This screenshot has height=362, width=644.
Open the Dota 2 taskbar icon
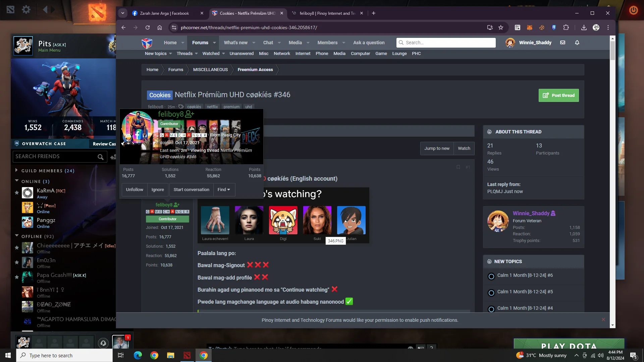point(187,355)
